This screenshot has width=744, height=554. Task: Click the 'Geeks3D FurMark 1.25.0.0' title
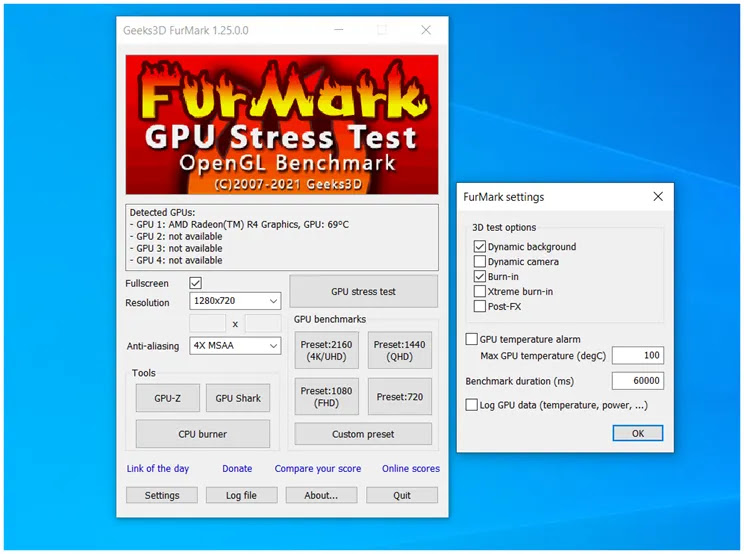click(186, 30)
